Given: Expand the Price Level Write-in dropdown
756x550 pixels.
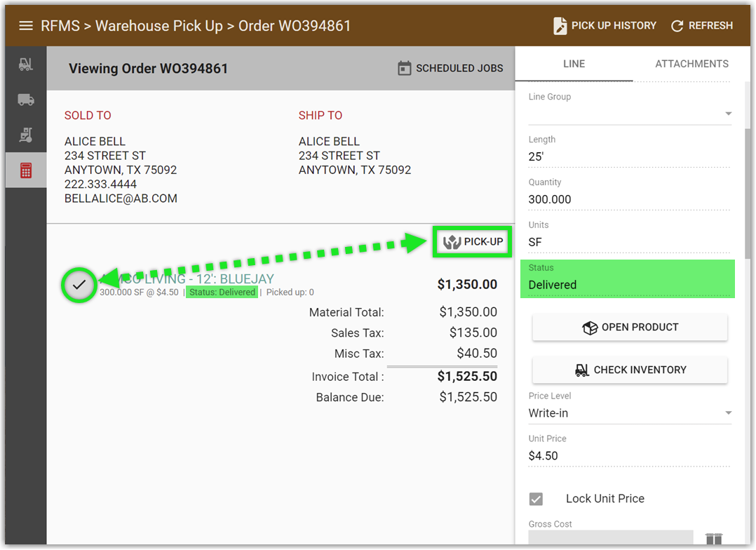Looking at the screenshot, I should 727,413.
